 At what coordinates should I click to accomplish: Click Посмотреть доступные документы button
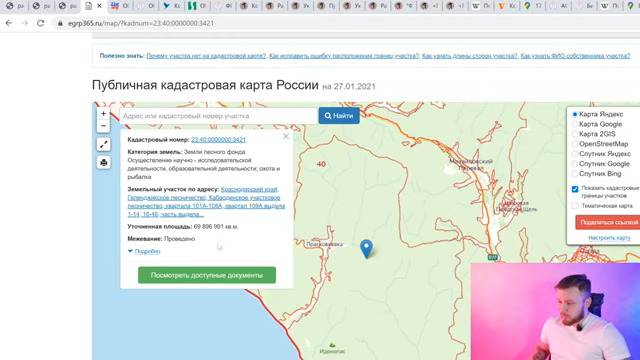point(207,275)
